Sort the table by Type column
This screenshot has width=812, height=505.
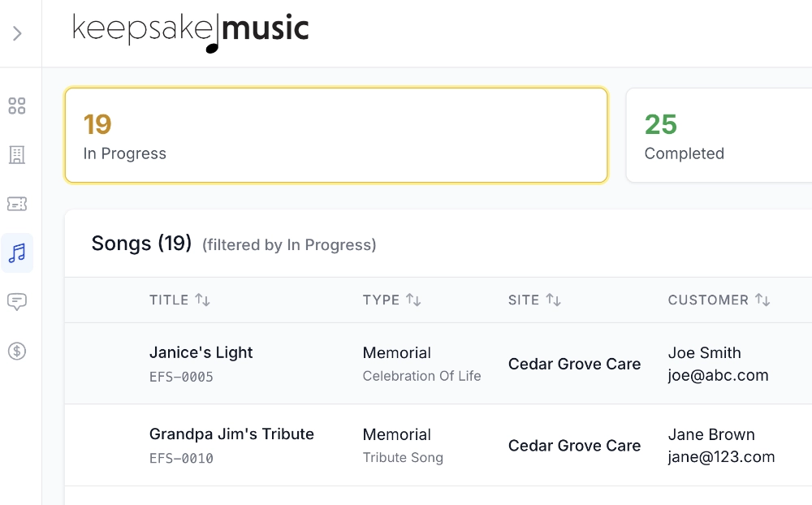pos(413,300)
